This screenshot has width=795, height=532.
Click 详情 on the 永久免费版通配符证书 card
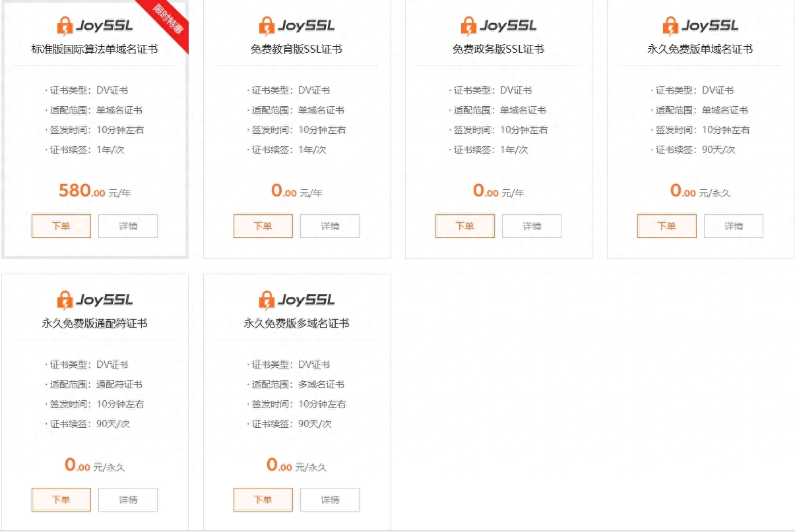click(127, 500)
